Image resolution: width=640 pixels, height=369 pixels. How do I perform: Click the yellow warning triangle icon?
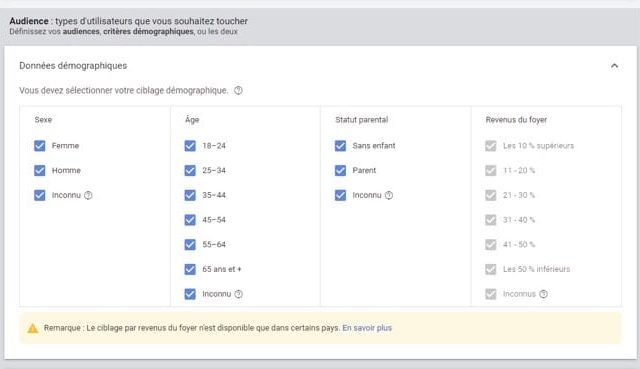click(x=33, y=328)
